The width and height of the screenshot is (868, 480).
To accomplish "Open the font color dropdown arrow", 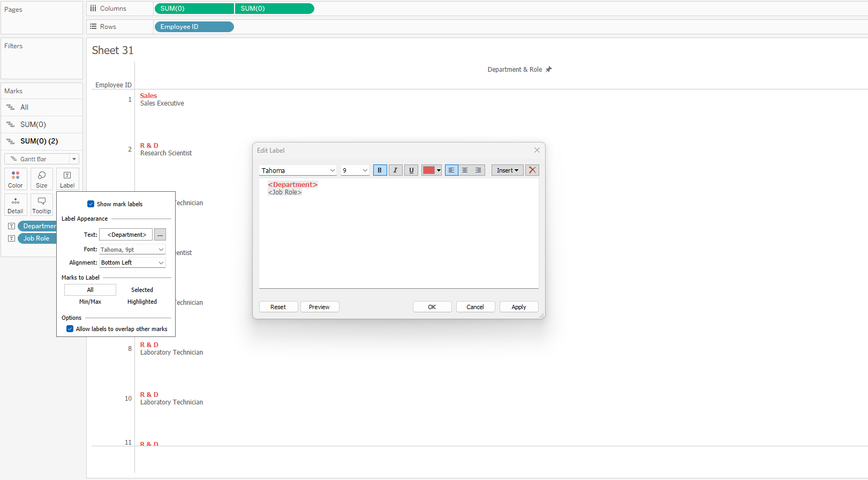I will 439,170.
